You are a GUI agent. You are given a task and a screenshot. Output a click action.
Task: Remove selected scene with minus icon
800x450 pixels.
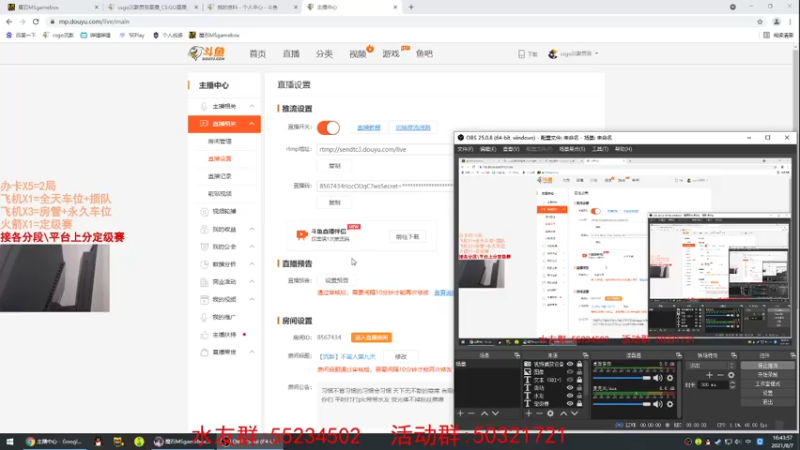pyautogui.click(x=471, y=413)
